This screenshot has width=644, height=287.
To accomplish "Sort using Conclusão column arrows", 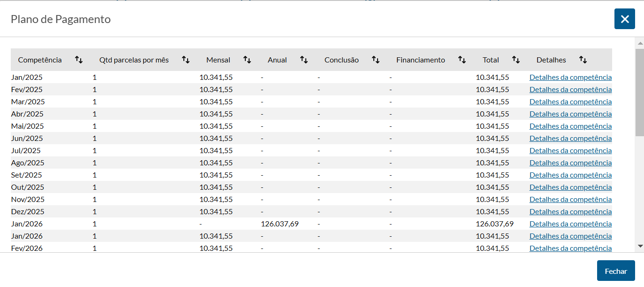I will 376,60.
